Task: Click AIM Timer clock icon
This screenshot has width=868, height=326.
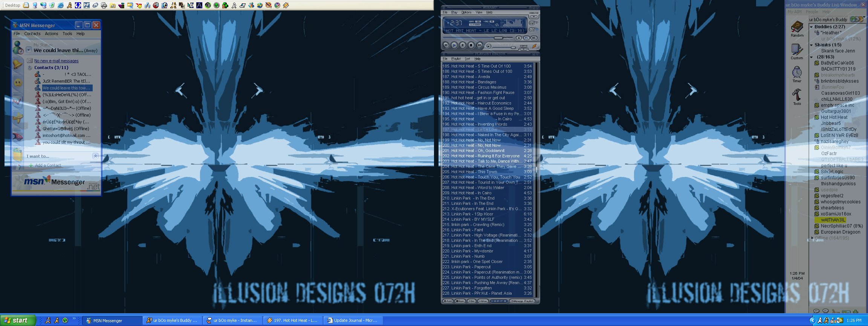Action: coord(797,72)
